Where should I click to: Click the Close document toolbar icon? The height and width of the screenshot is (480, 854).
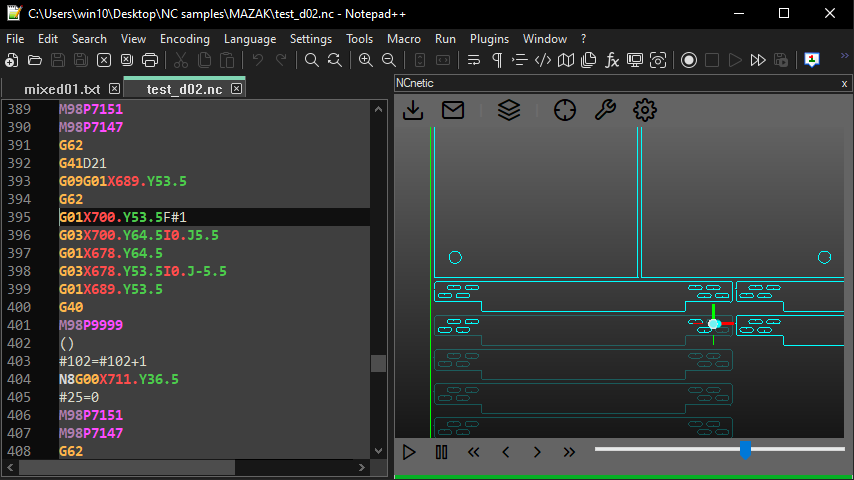104,60
